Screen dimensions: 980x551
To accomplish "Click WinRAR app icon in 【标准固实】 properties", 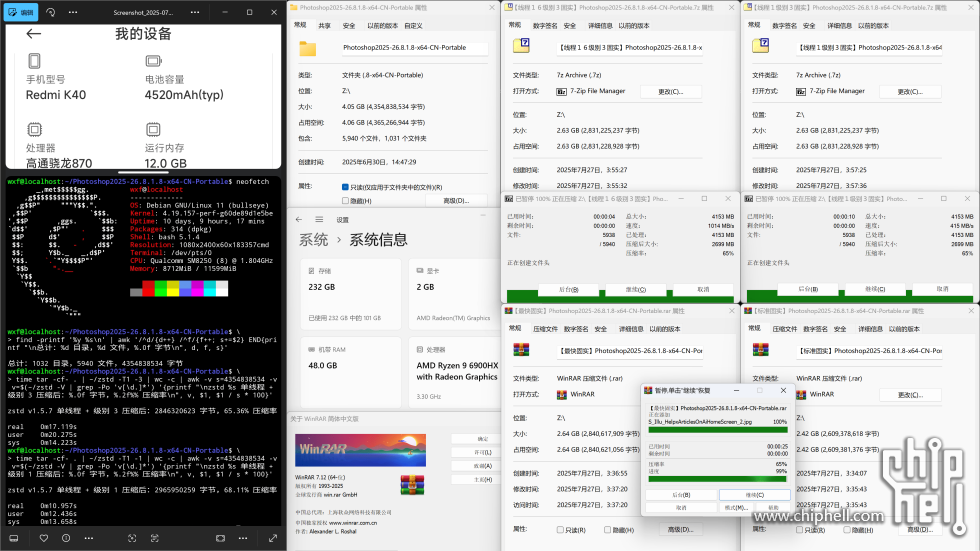I will click(x=801, y=395).
